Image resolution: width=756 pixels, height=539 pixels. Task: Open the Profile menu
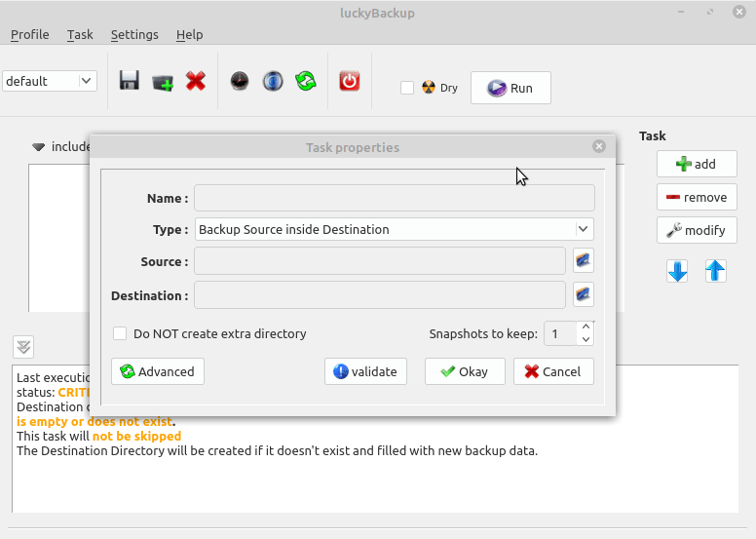pyautogui.click(x=29, y=34)
